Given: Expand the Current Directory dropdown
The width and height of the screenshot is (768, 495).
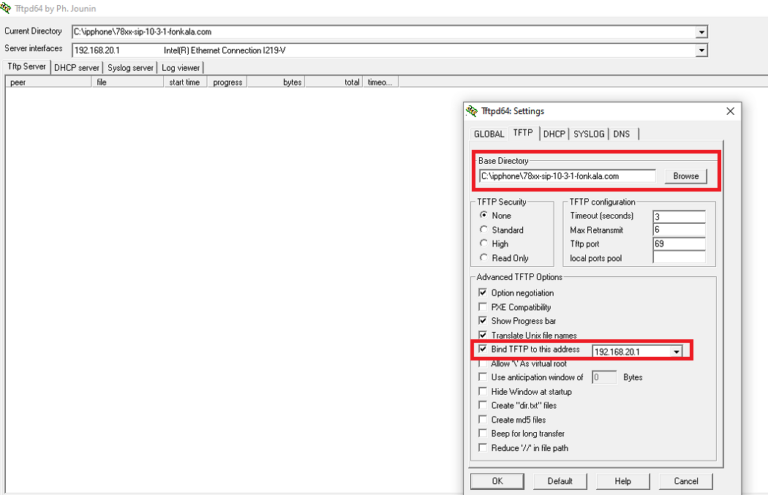Looking at the screenshot, I should pyautogui.click(x=701, y=32).
